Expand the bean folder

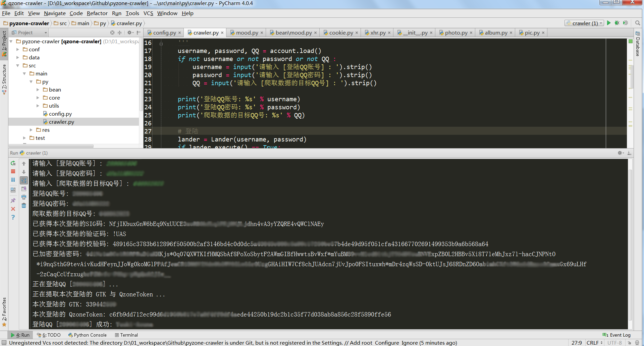(x=38, y=90)
